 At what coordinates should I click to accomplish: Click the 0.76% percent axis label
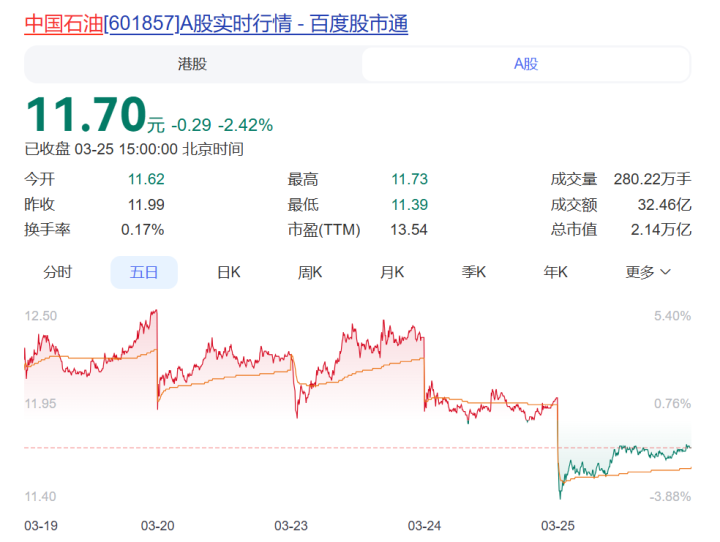[672, 404]
